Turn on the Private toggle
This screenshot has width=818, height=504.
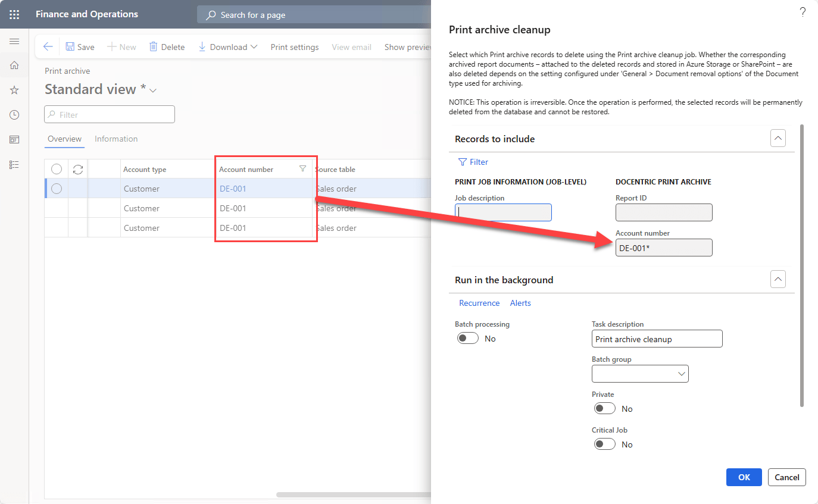click(604, 409)
